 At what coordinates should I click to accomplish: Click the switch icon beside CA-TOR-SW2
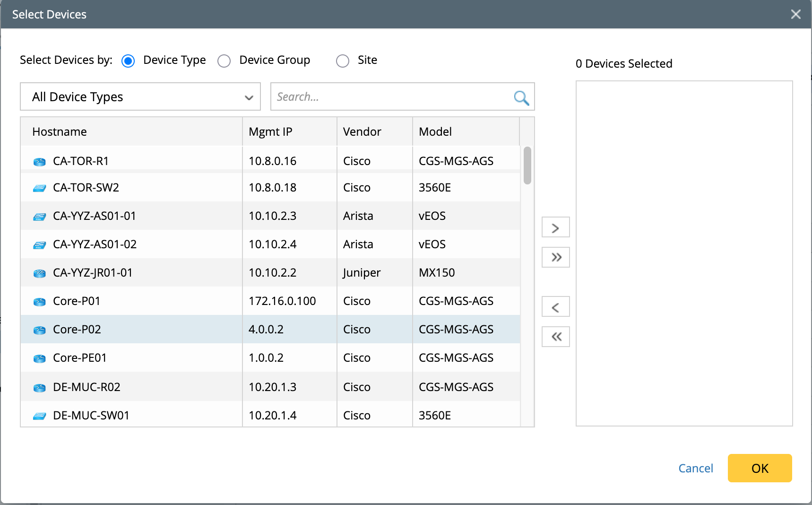[x=40, y=188]
